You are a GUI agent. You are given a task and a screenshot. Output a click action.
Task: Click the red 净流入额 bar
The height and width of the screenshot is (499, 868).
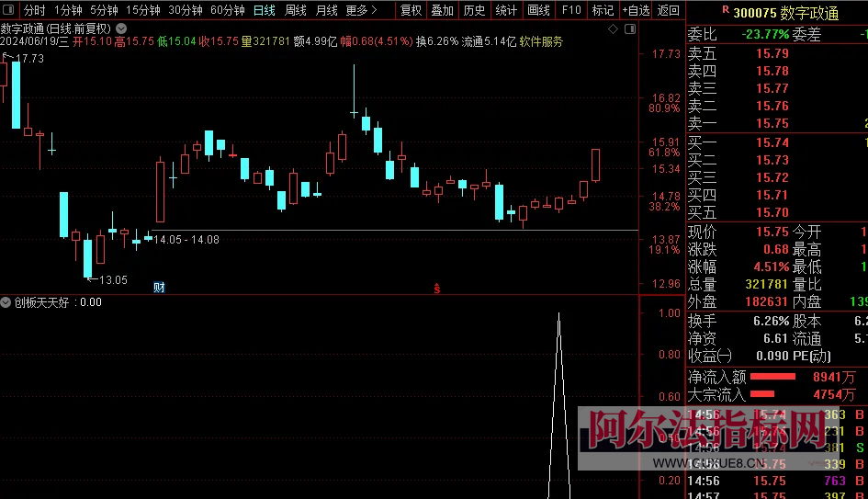click(772, 377)
